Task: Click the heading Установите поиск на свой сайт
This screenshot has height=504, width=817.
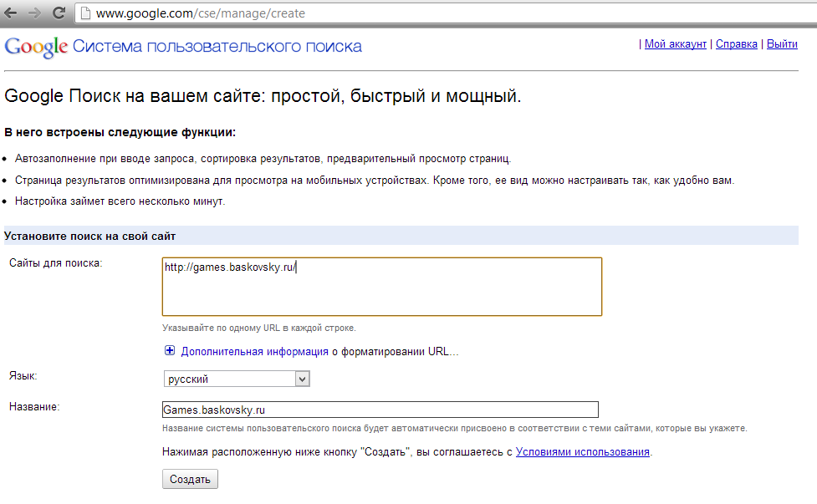Action: pos(89,236)
